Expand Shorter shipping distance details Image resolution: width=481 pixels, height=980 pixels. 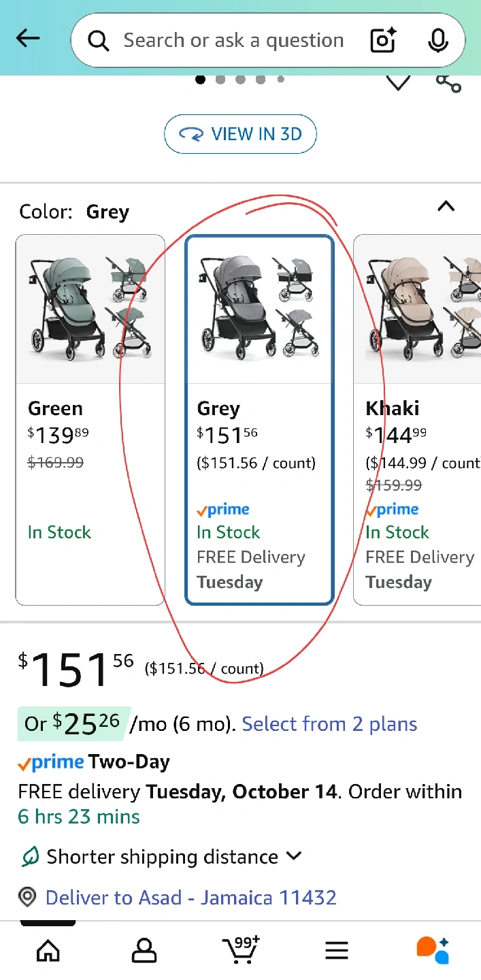point(295,856)
